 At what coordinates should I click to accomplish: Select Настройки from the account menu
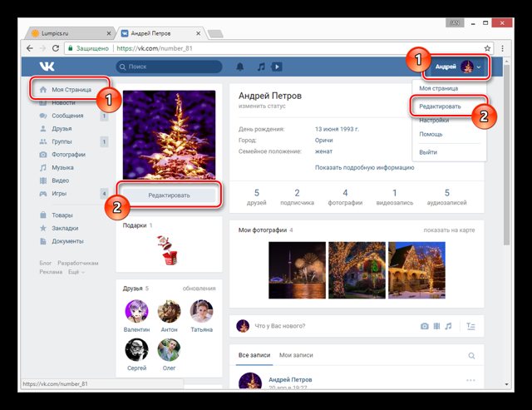pos(436,121)
